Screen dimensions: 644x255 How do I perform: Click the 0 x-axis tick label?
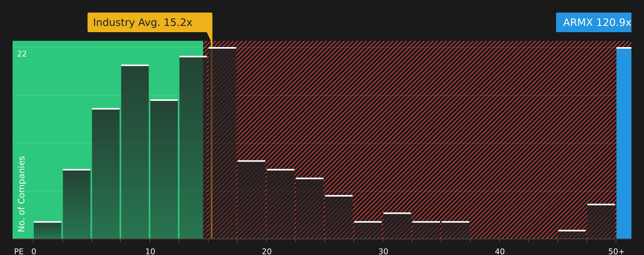[34, 251]
